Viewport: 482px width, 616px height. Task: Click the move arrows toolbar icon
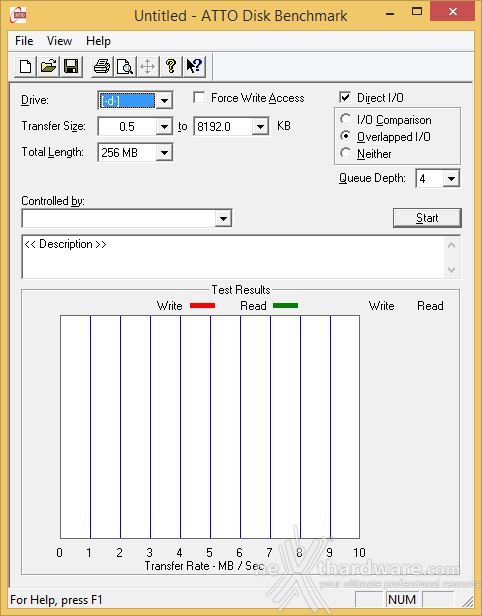coord(148,66)
